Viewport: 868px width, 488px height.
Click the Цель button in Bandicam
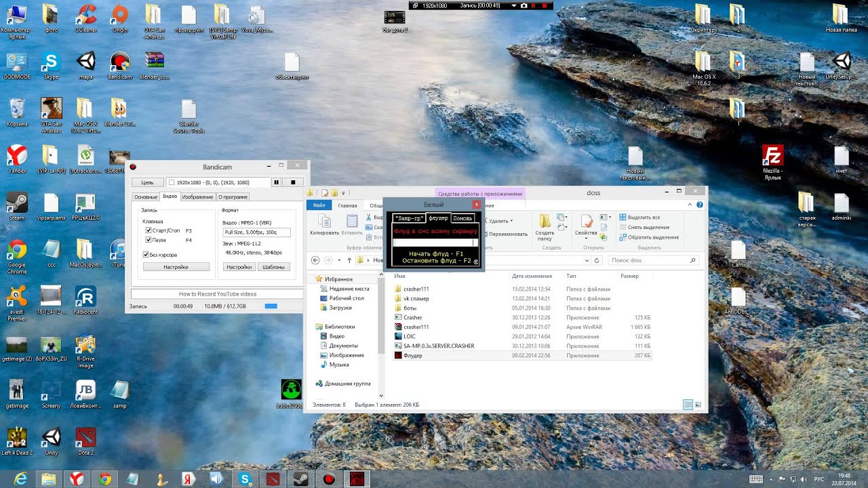tap(147, 182)
